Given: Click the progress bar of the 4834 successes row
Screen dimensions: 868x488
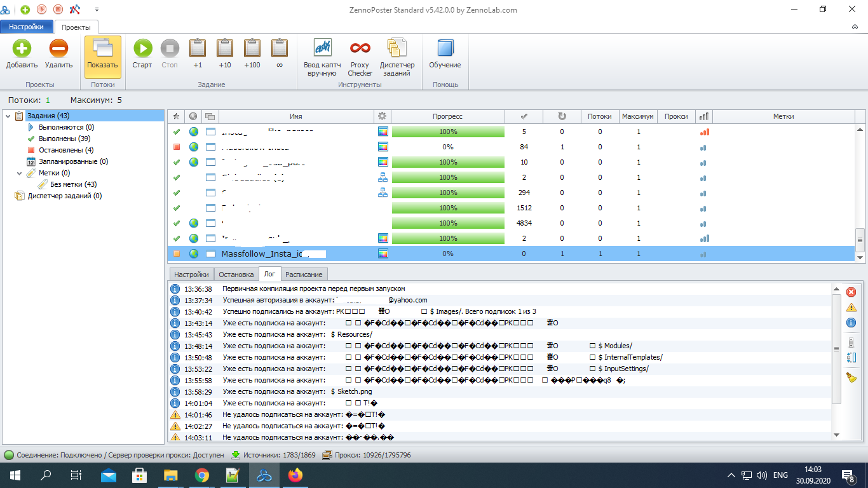Looking at the screenshot, I should click(x=448, y=223).
